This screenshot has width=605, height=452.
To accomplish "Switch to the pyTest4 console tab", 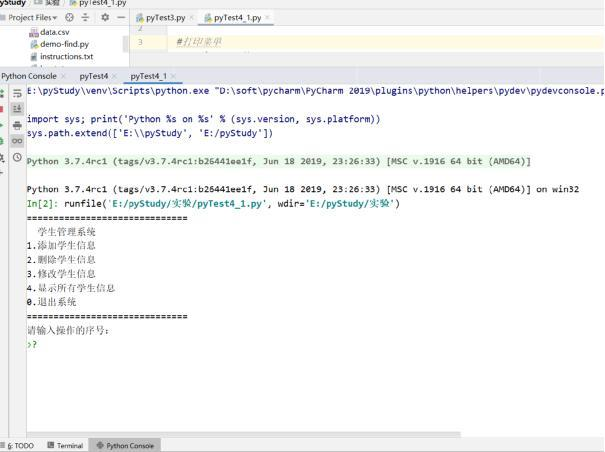I will tap(94, 76).
